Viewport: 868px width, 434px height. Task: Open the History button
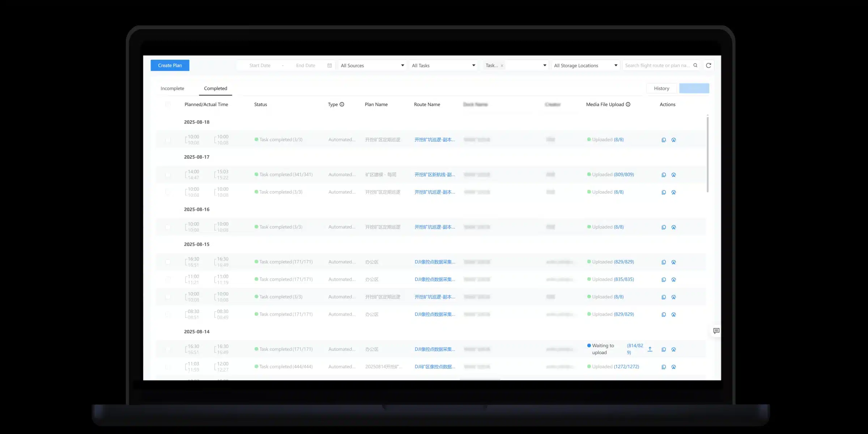661,88
